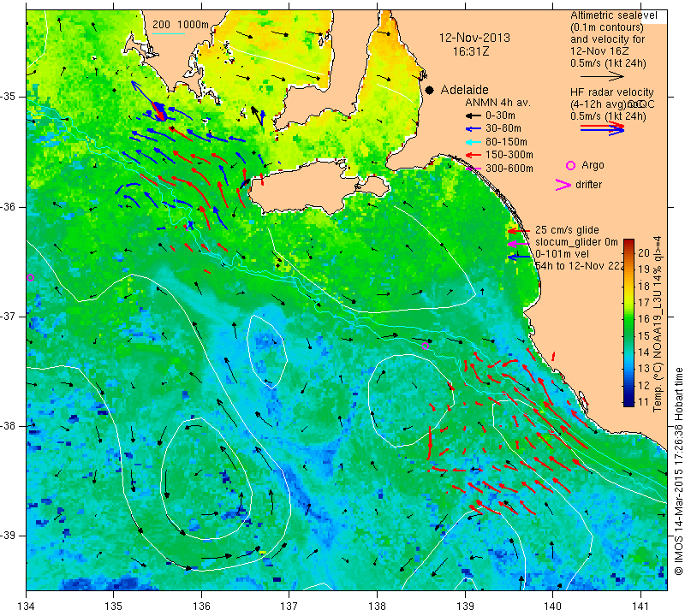Click the 150-300m legend text
The width and height of the screenshot is (685, 616).
[x=509, y=155]
